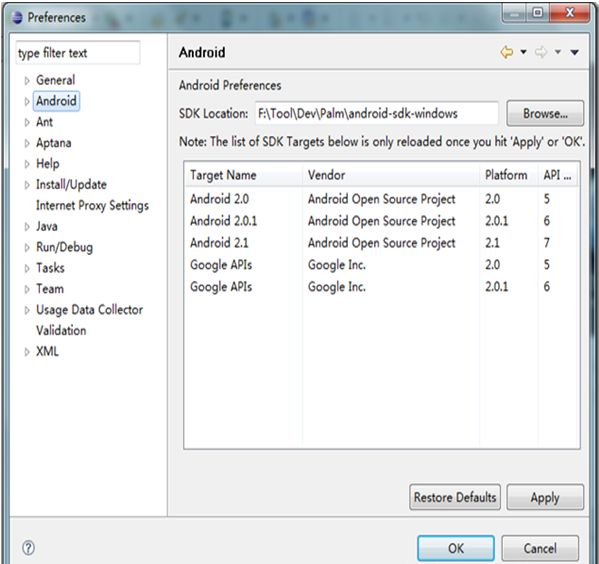Open the forward history dropdown arrow

tap(558, 52)
